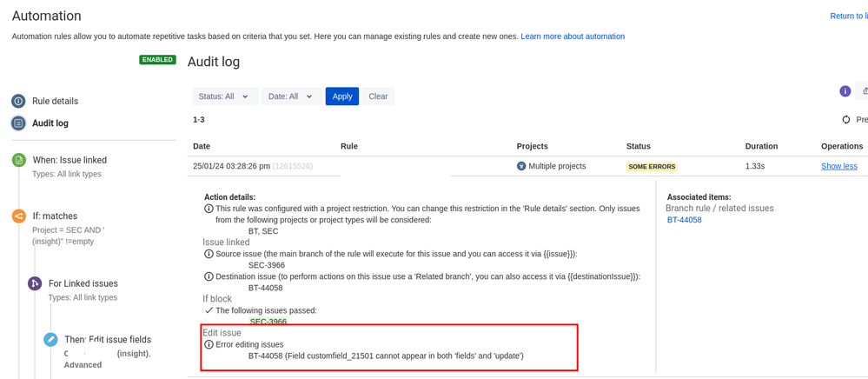Screen dimensions: 868x379
Task: Clear the audit log filters
Action: 378,96
